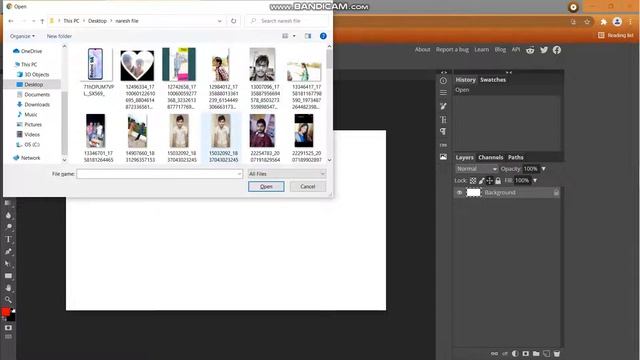Switch to the Channels tab

(x=491, y=158)
